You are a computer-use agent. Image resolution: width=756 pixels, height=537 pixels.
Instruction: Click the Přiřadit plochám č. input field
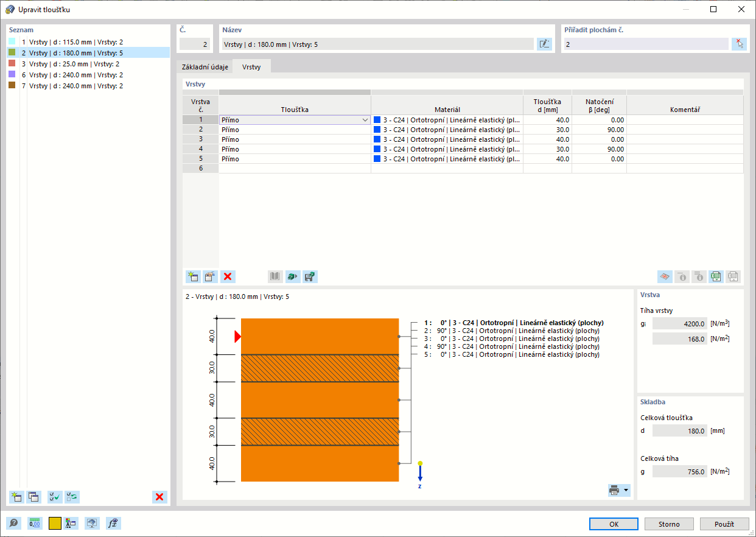click(645, 44)
